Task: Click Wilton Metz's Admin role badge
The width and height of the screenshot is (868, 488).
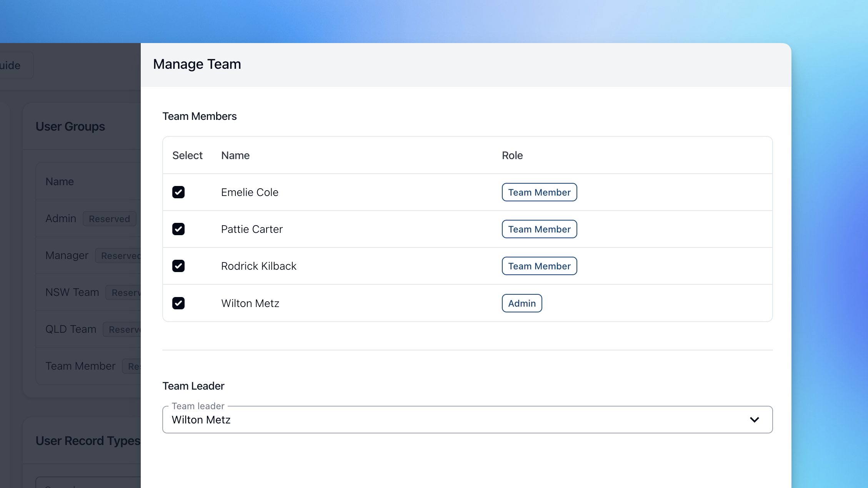Action: (x=521, y=303)
